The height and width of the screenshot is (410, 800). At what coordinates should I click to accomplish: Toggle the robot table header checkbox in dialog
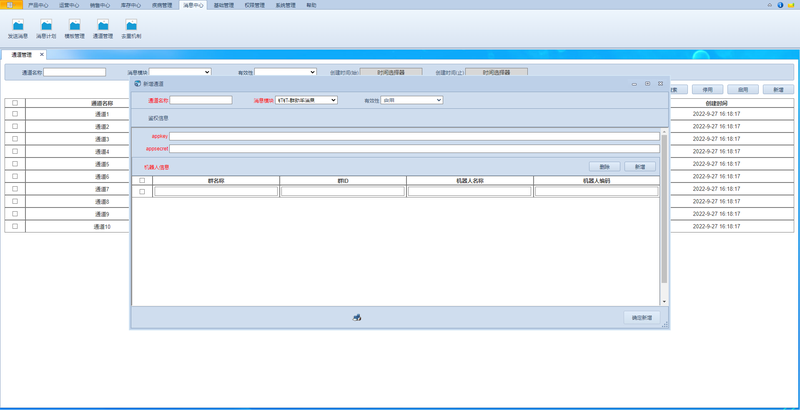click(x=142, y=181)
